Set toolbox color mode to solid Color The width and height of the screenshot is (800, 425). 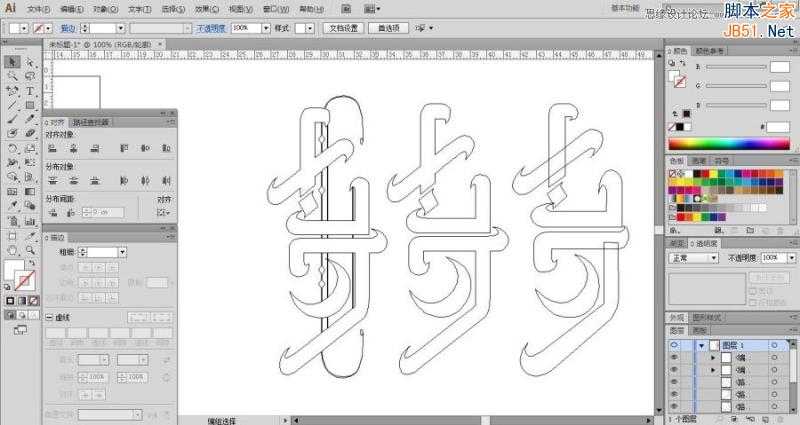[x=10, y=301]
